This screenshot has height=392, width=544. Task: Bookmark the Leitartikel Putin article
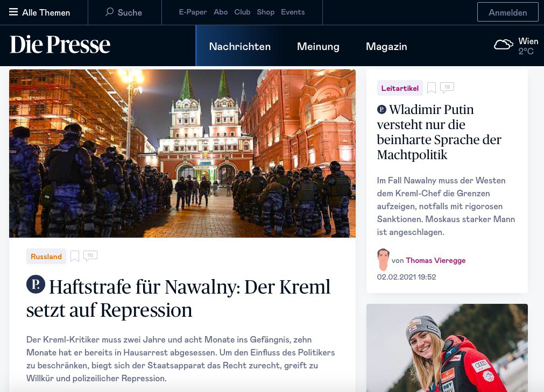pos(431,88)
